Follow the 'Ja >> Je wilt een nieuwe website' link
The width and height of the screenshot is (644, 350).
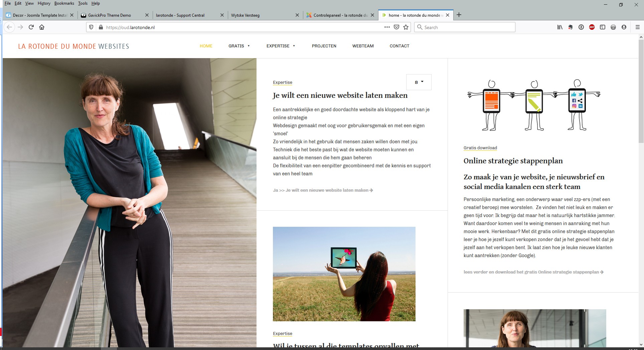(x=323, y=190)
